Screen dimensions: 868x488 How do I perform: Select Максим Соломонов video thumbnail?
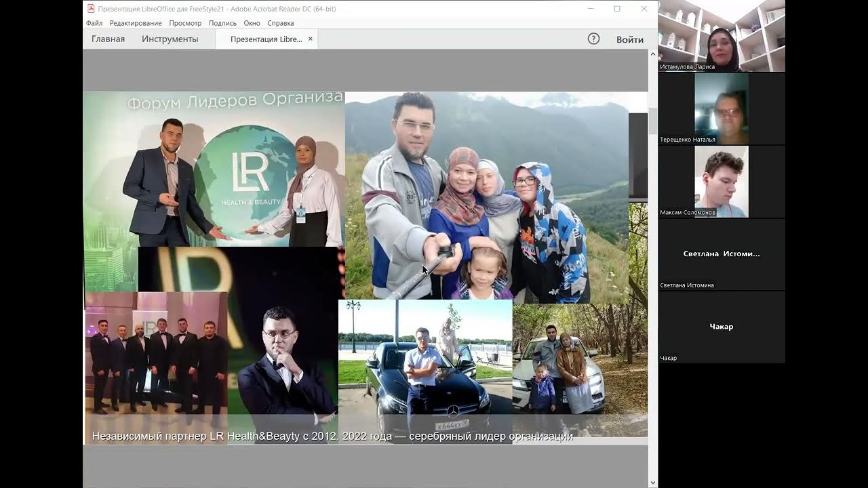coord(722,181)
